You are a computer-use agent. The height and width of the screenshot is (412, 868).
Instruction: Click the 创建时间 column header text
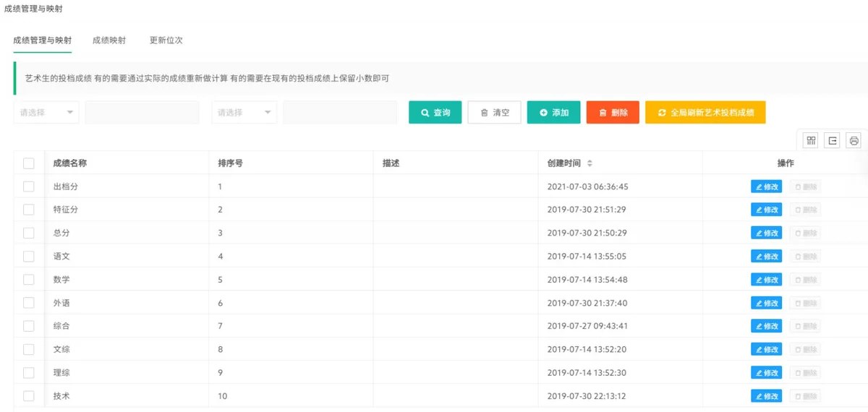point(564,163)
